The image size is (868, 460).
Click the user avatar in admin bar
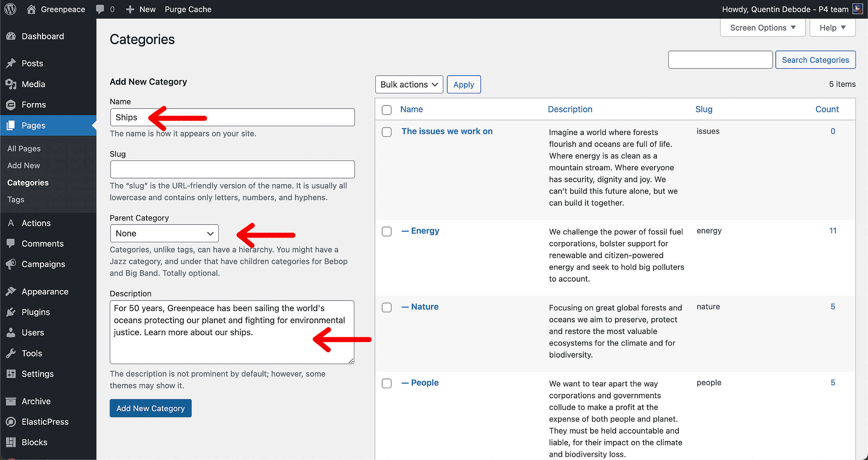pos(857,9)
